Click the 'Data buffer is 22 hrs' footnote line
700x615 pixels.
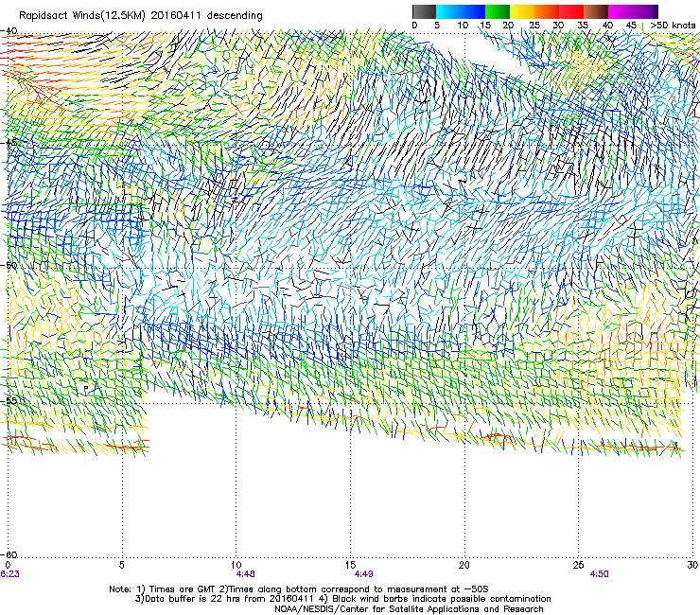[x=342, y=599]
